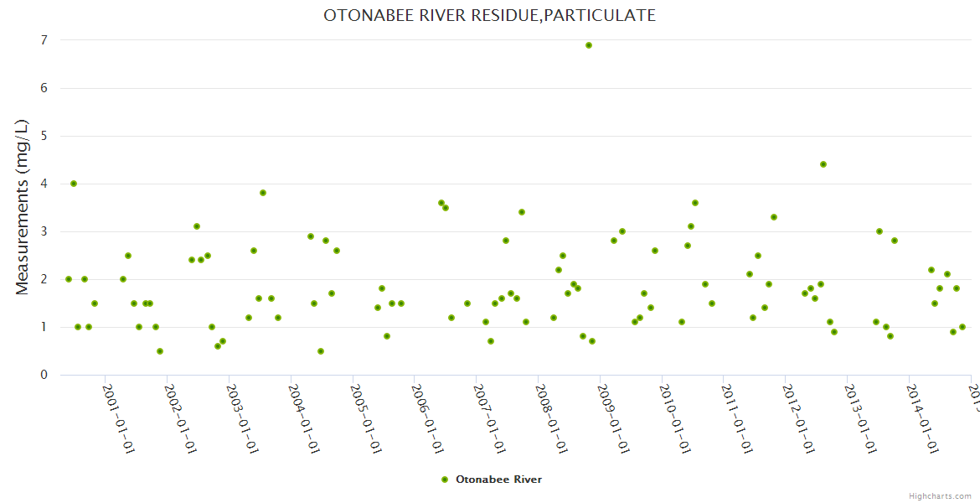Open the Highcharts.com credit link

[x=941, y=495]
